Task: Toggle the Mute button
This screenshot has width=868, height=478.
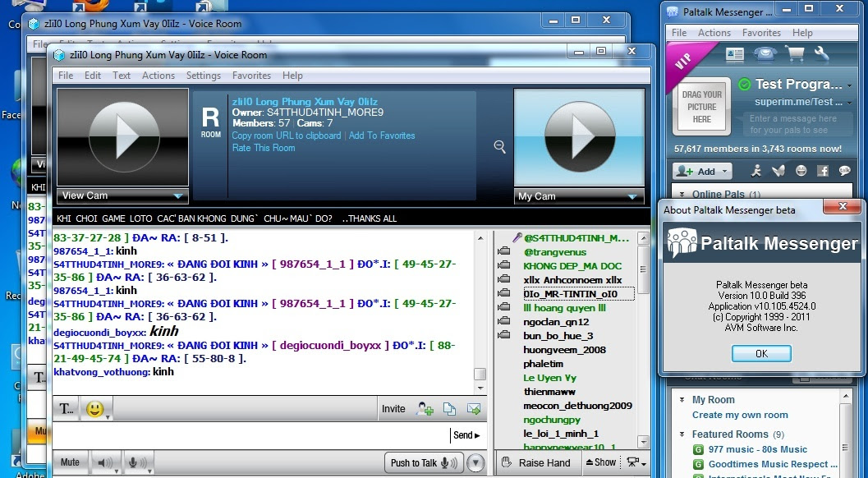Action: click(70, 462)
